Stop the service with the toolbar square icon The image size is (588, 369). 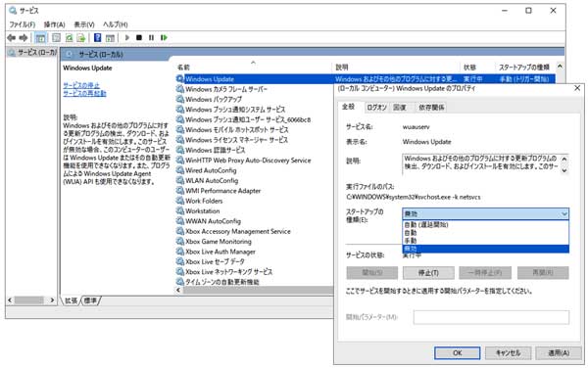139,37
